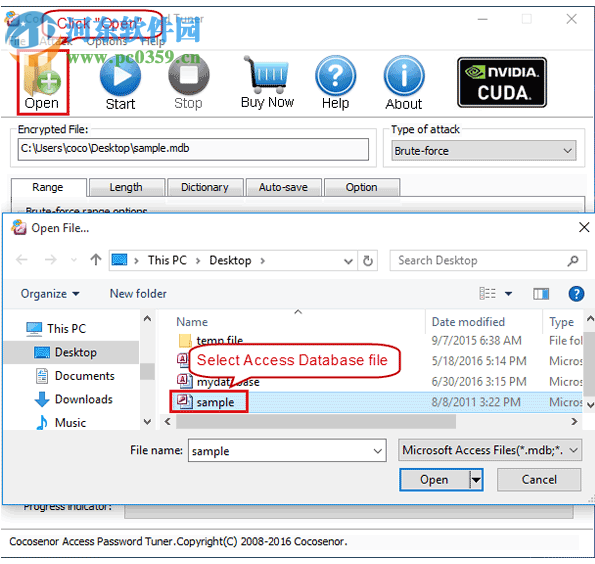Select This PC in navigation tree

point(56,329)
